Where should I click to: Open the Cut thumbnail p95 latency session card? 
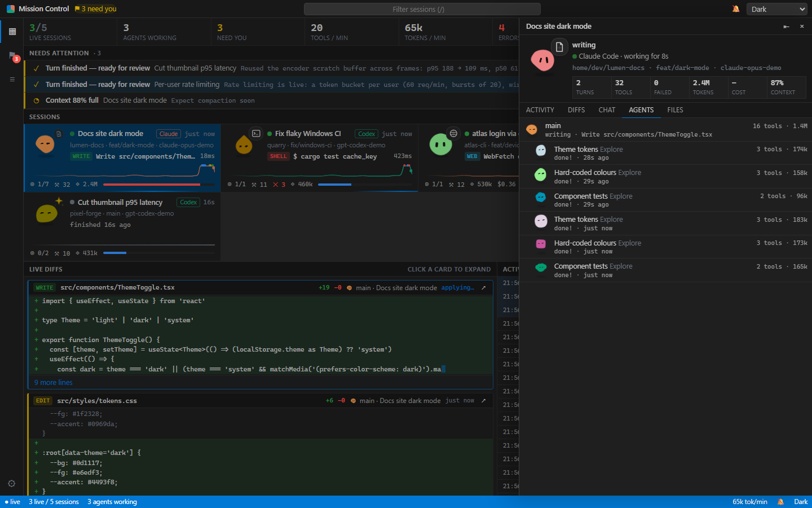(x=122, y=226)
